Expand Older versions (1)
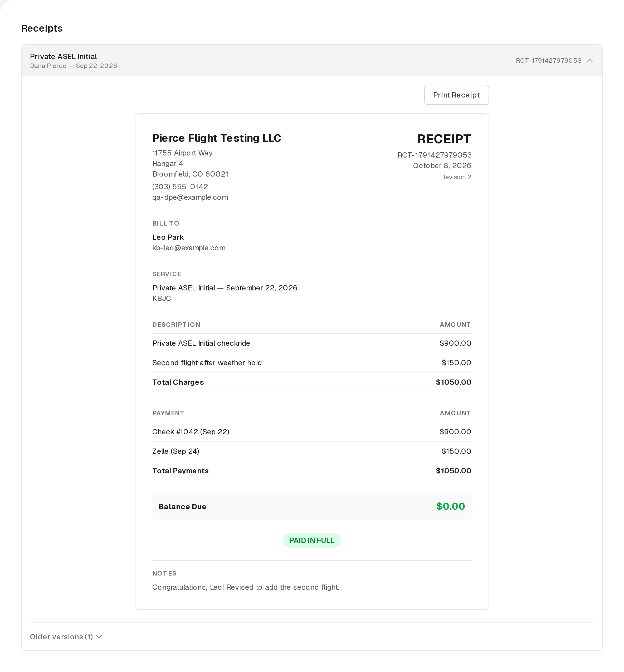Viewport: 624px width, 672px height. click(x=66, y=636)
